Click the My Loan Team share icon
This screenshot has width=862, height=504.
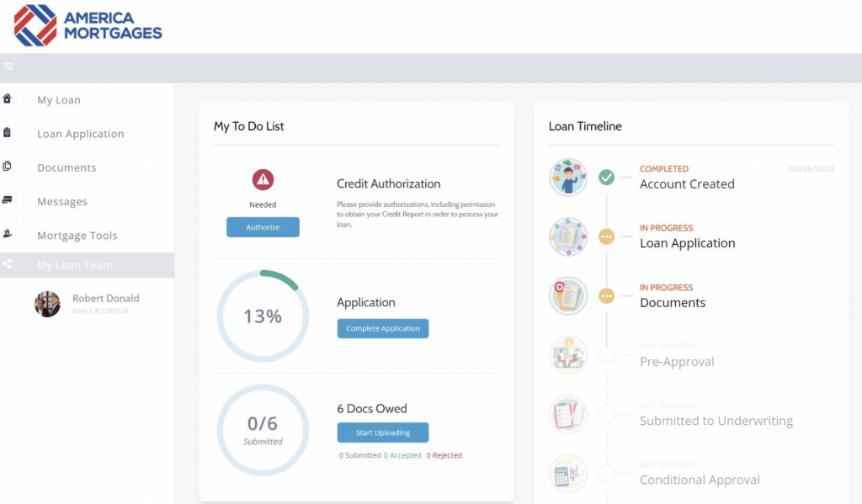click(x=8, y=264)
